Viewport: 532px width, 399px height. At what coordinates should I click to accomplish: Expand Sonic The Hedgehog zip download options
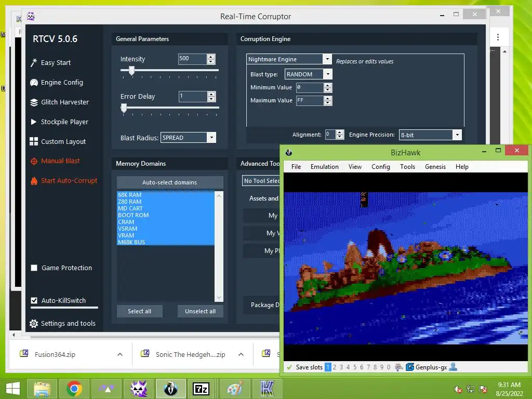[x=241, y=354]
